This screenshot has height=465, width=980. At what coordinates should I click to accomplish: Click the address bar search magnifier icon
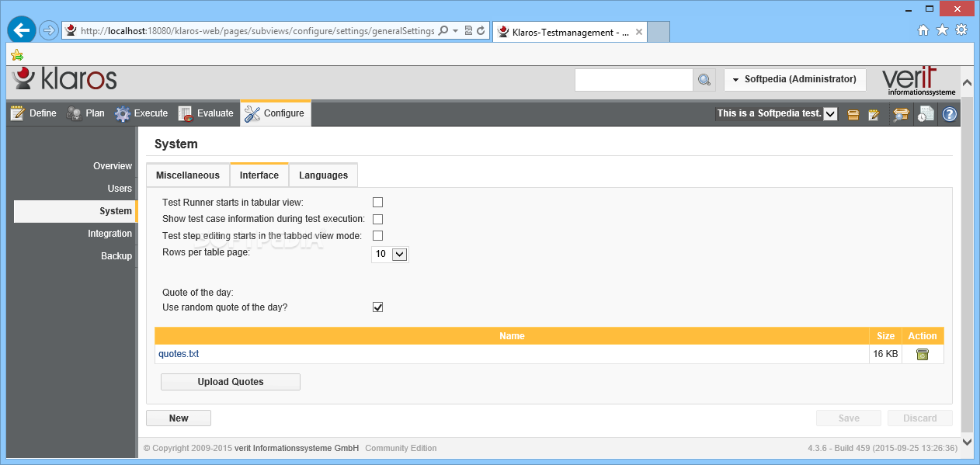[443, 31]
